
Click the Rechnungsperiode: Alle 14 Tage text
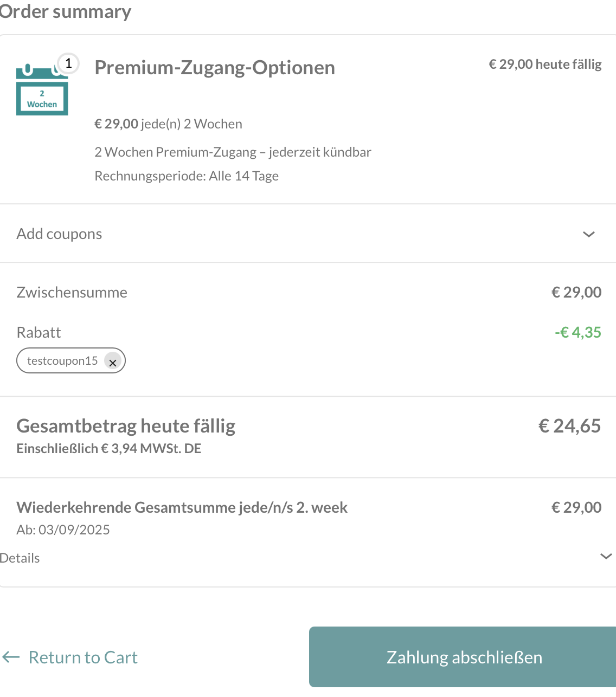[x=187, y=176]
